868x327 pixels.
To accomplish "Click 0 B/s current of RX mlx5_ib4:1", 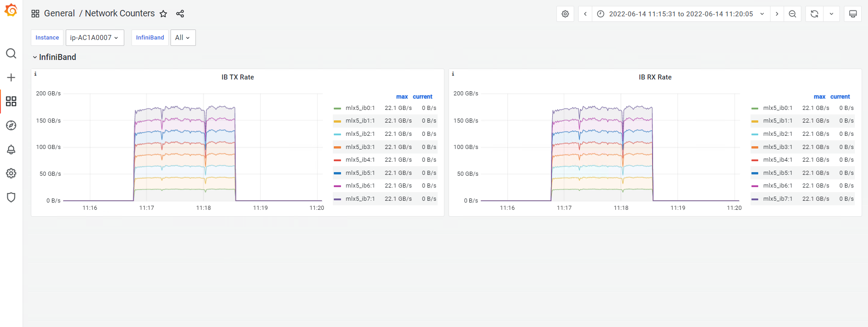I will click(846, 160).
